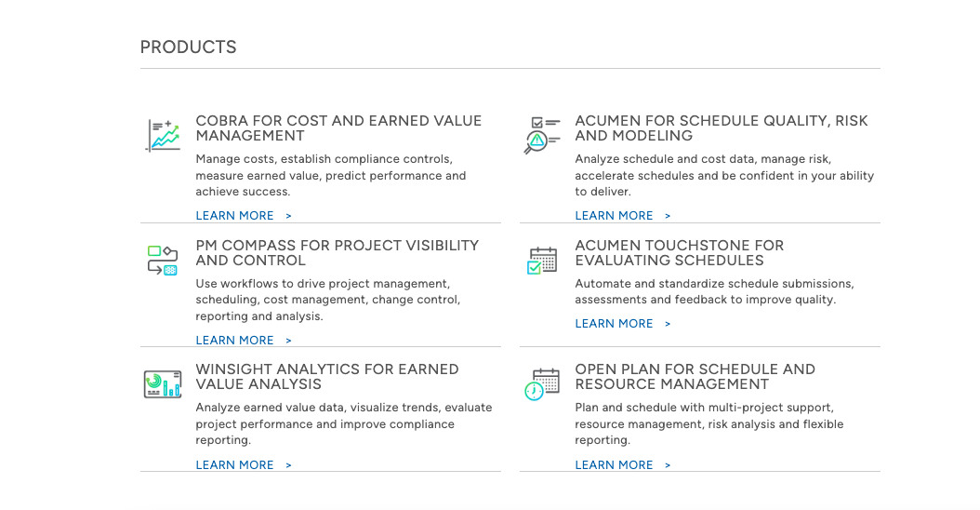Open Learn More under PM Compass

pos(244,340)
